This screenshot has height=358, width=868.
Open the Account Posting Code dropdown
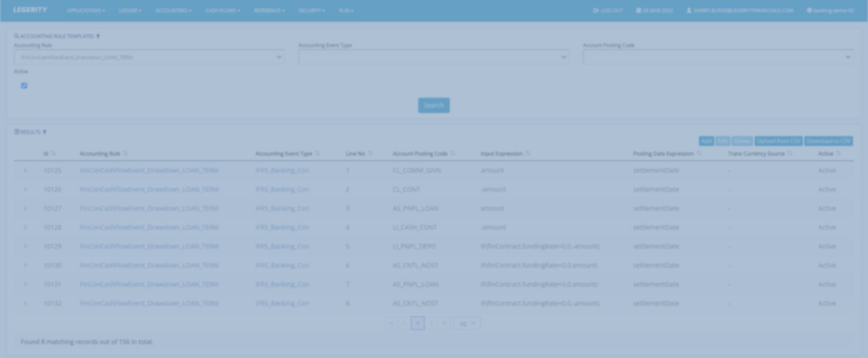(x=718, y=57)
